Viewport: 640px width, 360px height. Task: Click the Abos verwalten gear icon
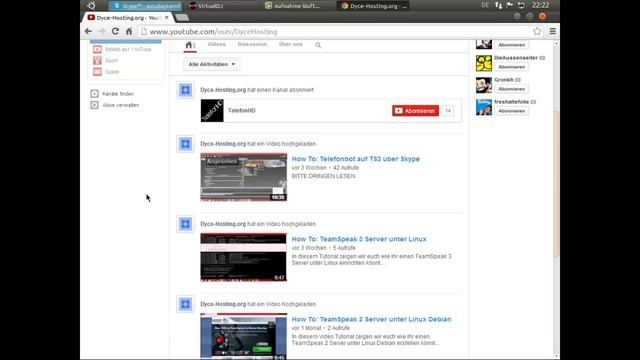(95, 105)
